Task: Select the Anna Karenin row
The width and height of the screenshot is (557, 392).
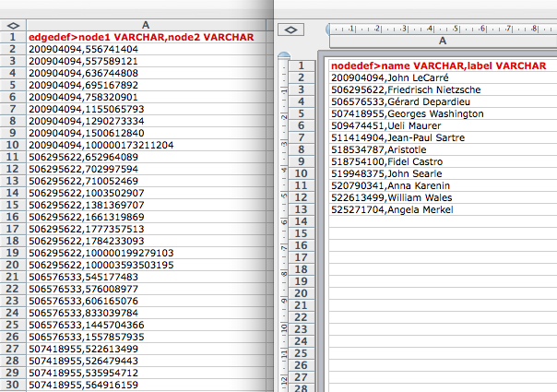Action: [443, 186]
